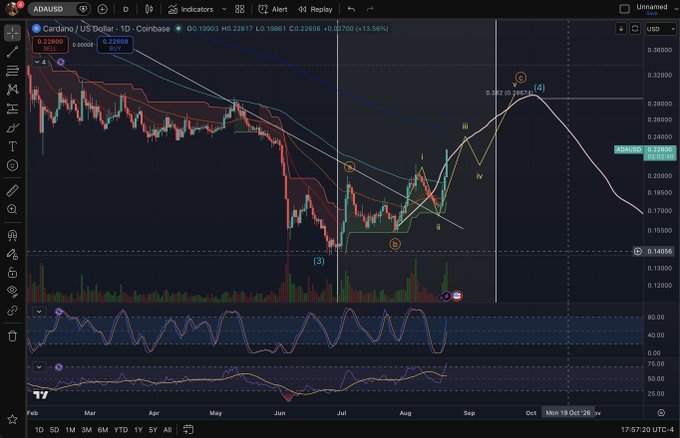Select the zoom in tool
Viewport: 680px width, 438px height.
(x=13, y=209)
